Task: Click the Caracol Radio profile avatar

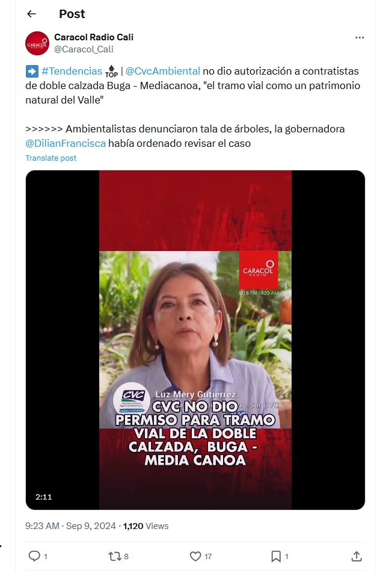Action: [37, 43]
